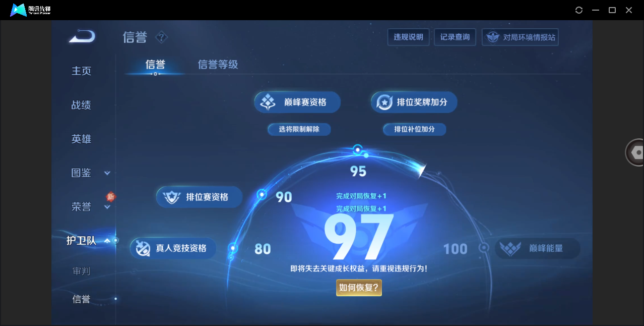Select the 巅峰赛资格 badge icon

(x=268, y=102)
